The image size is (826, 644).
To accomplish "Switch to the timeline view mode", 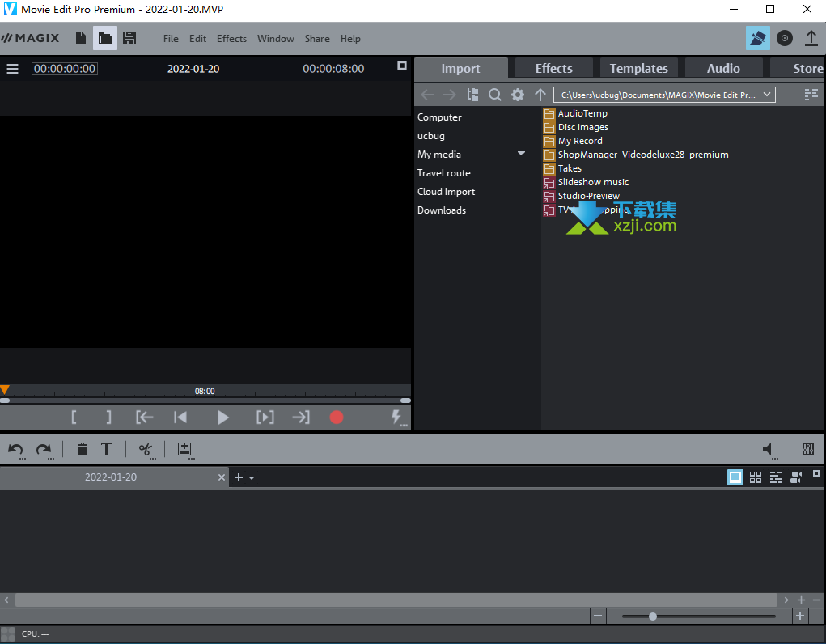I will (x=775, y=477).
